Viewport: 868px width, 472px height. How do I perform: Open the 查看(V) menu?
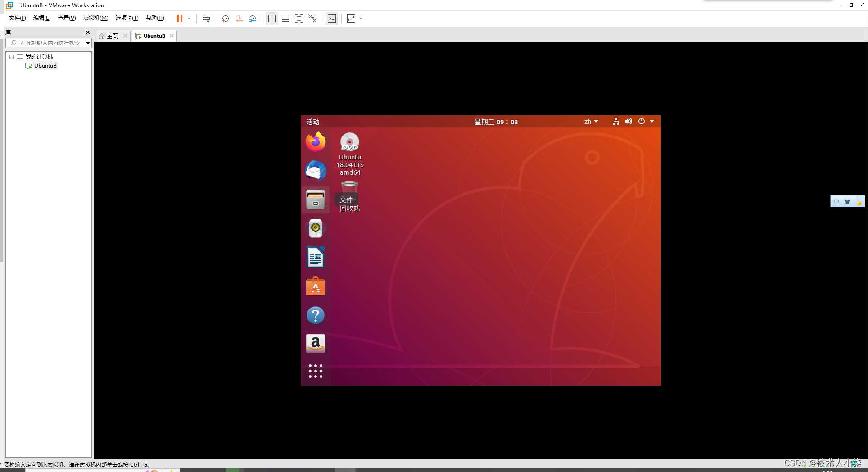pos(67,18)
